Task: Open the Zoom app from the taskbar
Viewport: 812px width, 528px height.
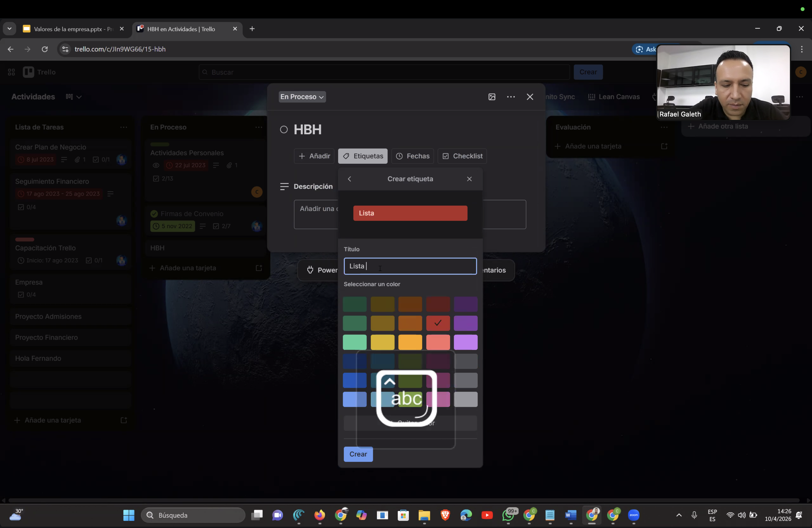Action: pyautogui.click(x=634, y=515)
